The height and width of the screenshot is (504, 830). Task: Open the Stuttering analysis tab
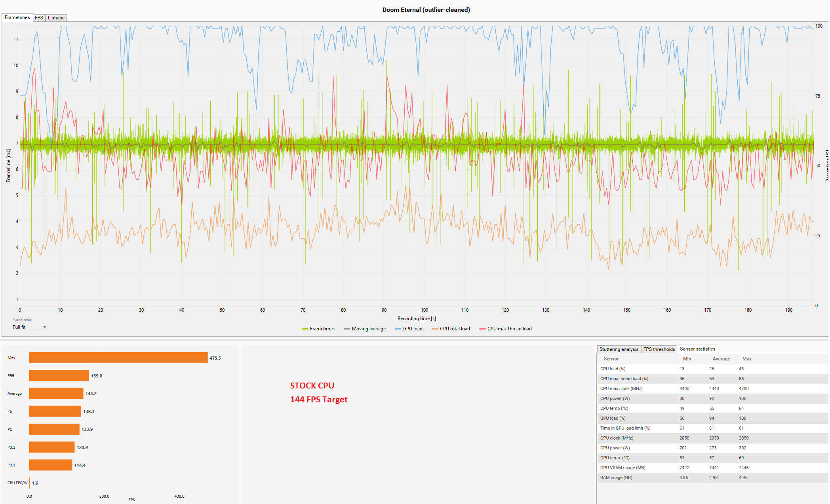pos(619,349)
